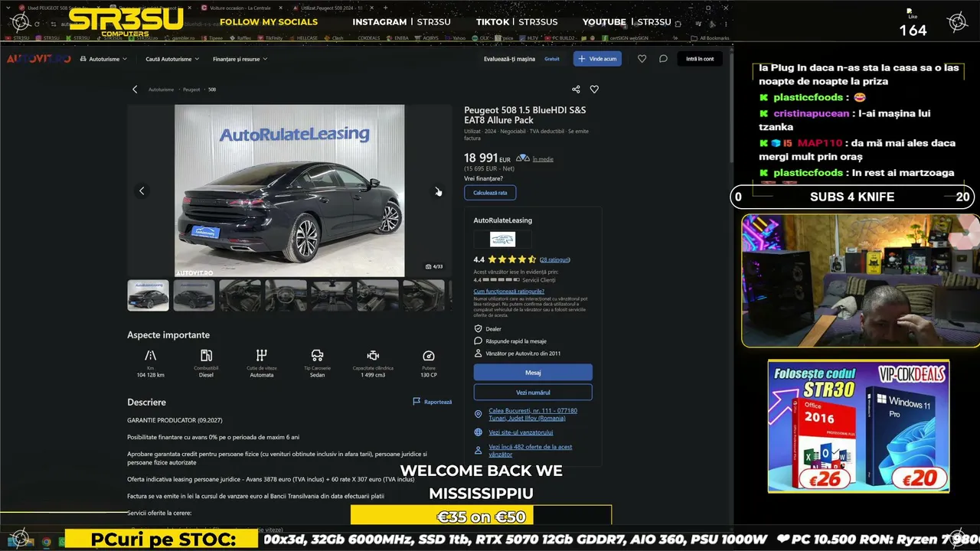The image size is (980, 551).
Task: Click the mileage road icon above 104 128 km
Action: [x=151, y=356]
